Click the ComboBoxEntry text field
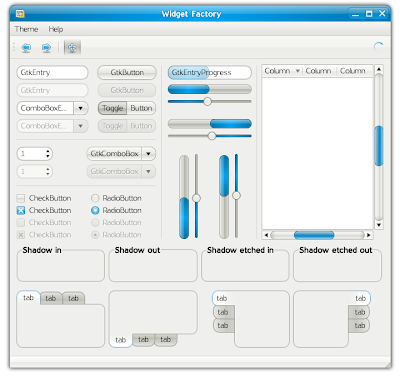Image resolution: width=400 pixels, height=378 pixels. (45, 108)
